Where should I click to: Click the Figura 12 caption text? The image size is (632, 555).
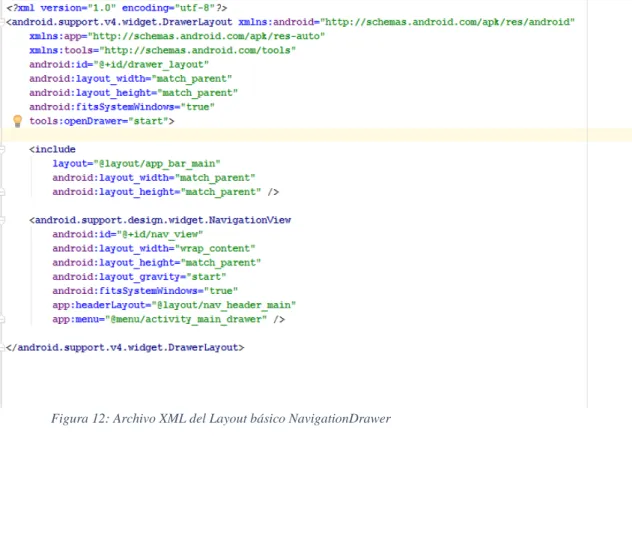pyautogui.click(x=221, y=419)
